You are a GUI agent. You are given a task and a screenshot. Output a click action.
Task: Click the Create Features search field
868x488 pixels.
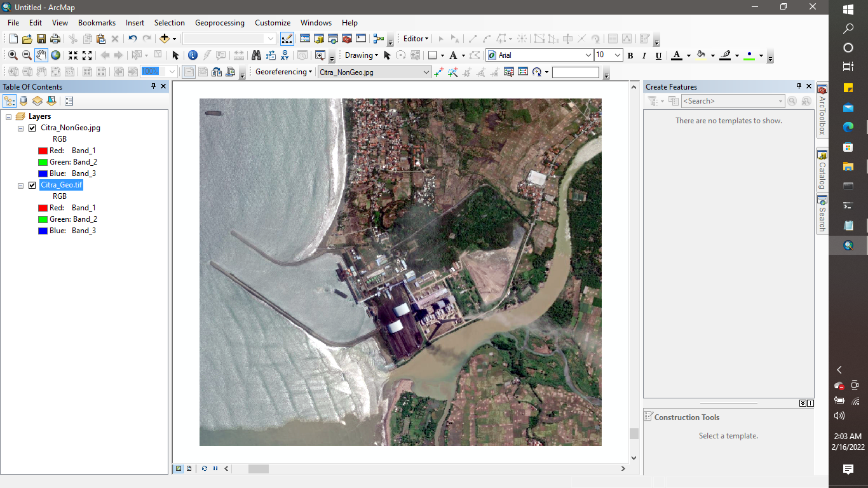[x=733, y=101]
